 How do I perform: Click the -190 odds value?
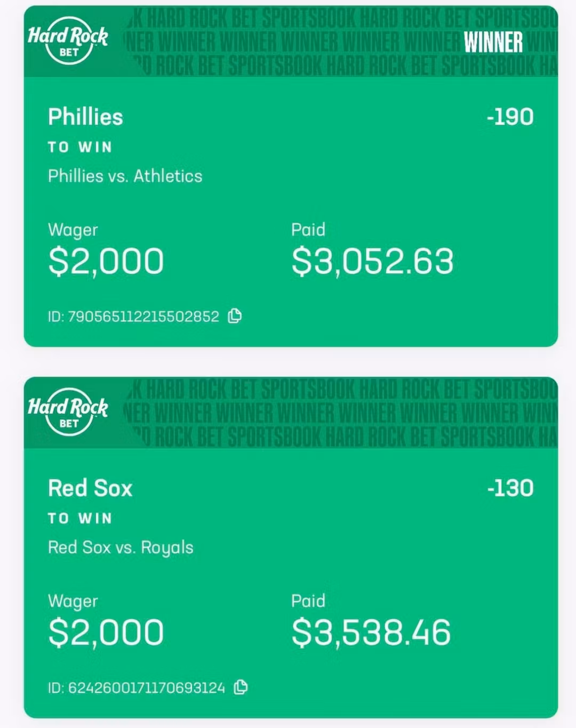pos(510,117)
